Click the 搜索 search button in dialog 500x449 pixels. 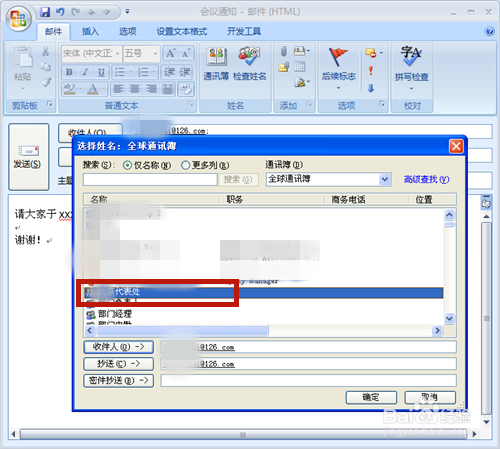click(x=238, y=180)
